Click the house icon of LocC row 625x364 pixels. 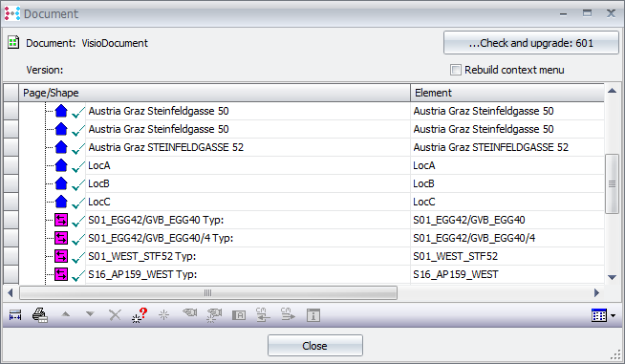coord(61,202)
